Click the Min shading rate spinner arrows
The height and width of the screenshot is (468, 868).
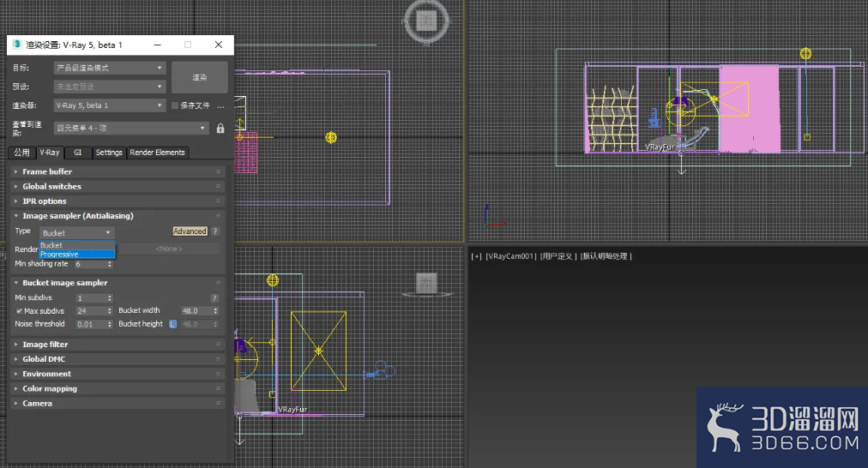tap(110, 264)
